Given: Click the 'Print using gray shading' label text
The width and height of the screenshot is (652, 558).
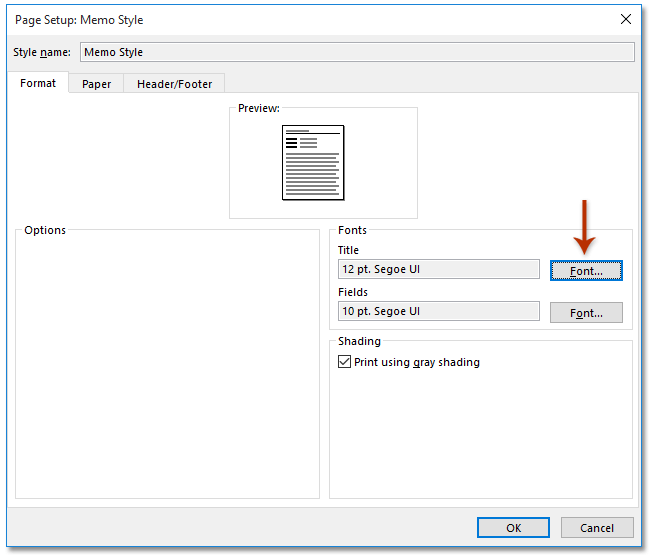Looking at the screenshot, I should click(x=416, y=362).
